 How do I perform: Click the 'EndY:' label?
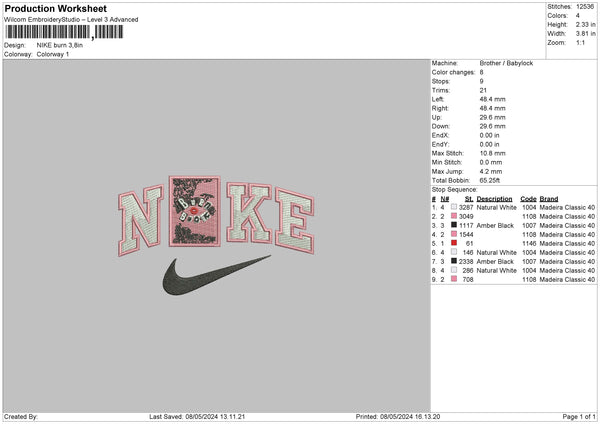click(440, 144)
